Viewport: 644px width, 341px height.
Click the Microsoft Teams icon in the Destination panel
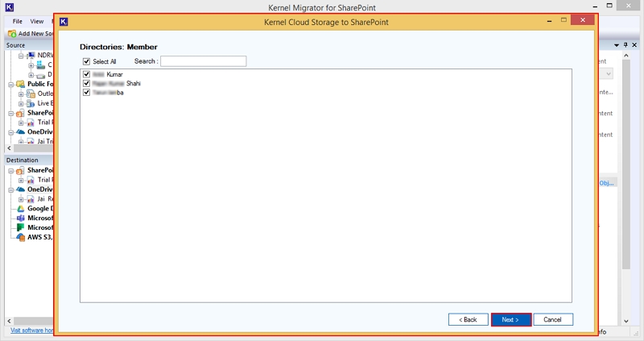[x=21, y=218]
